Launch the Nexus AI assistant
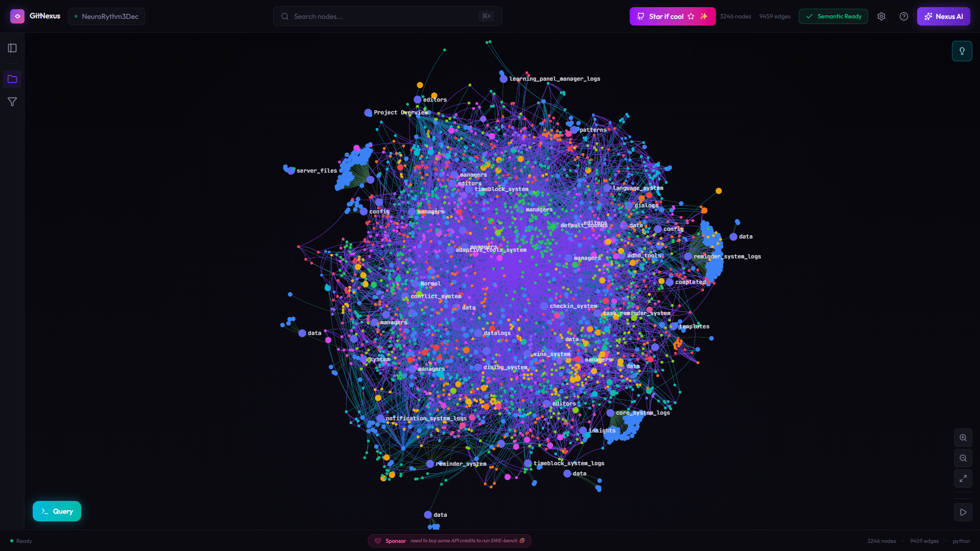This screenshot has height=551, width=980. point(943,16)
